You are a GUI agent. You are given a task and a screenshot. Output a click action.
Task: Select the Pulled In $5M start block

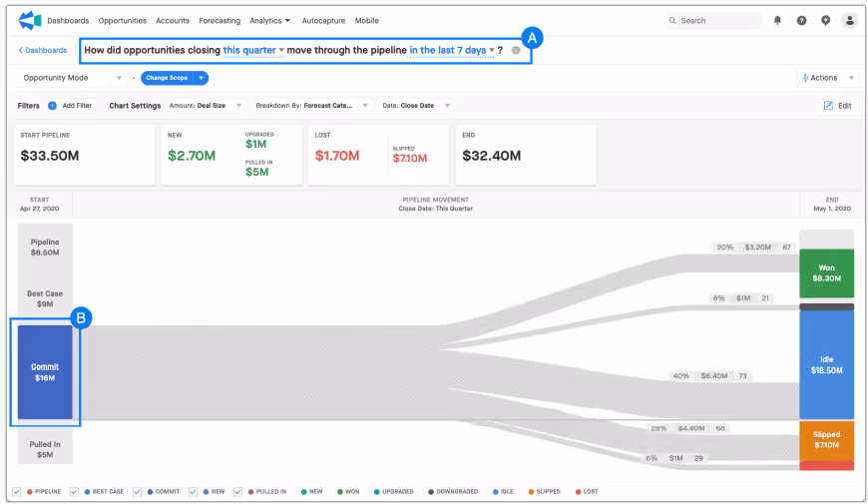(x=45, y=449)
